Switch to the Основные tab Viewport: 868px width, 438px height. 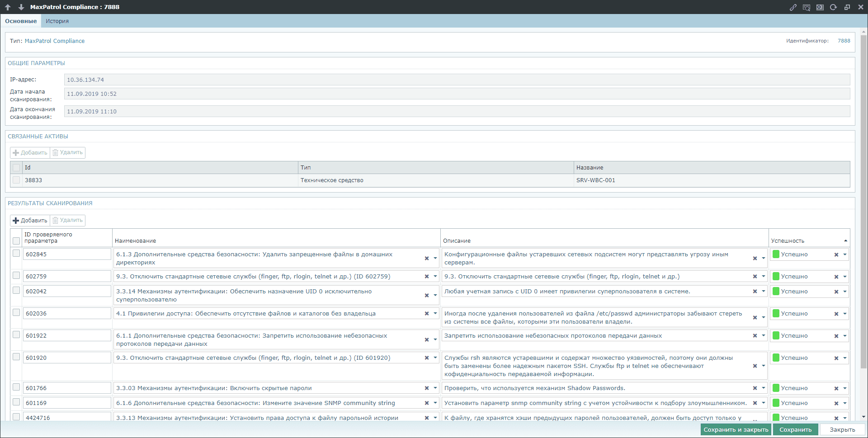(x=21, y=21)
